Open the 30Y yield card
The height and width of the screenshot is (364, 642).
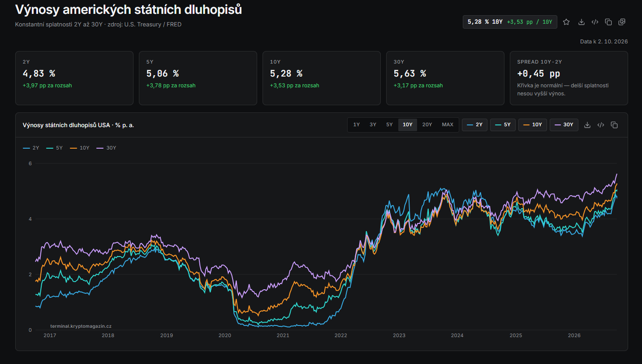coord(445,78)
